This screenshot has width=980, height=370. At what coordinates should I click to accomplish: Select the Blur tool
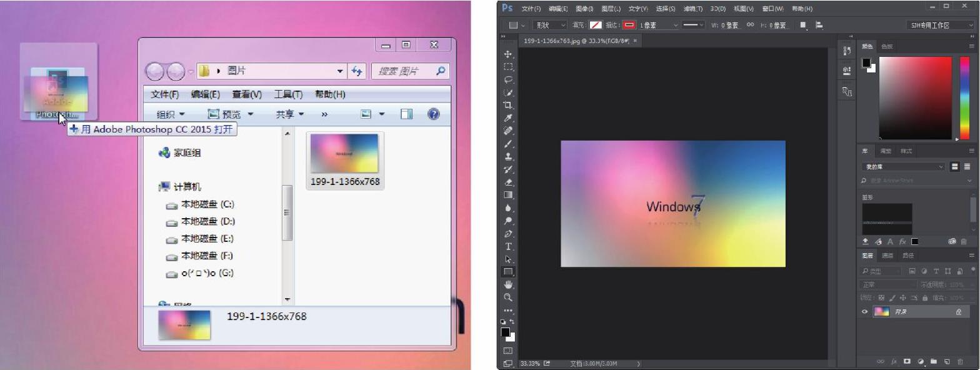click(508, 207)
